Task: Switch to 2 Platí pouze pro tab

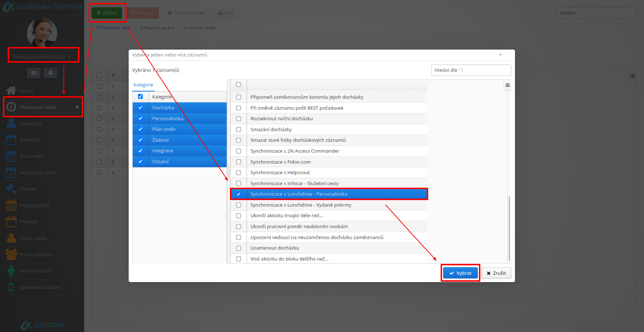Action: pos(157,28)
